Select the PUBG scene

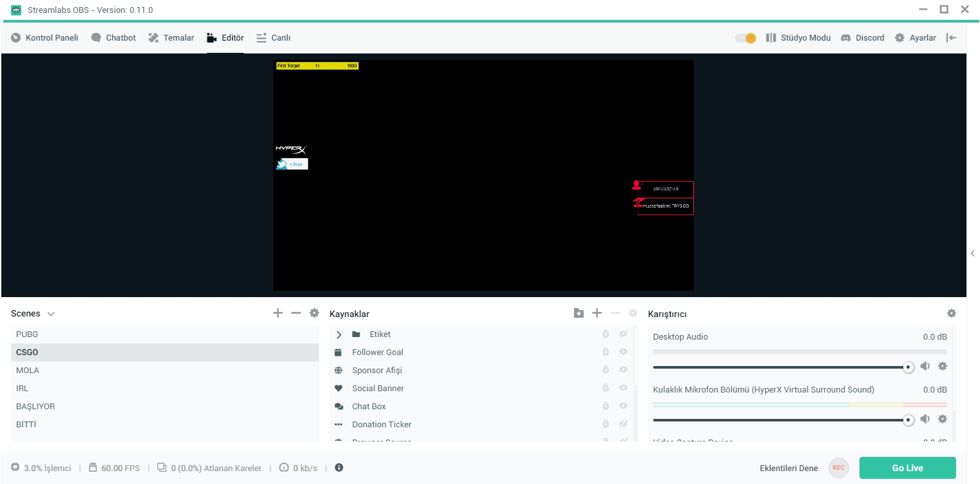tap(165, 334)
